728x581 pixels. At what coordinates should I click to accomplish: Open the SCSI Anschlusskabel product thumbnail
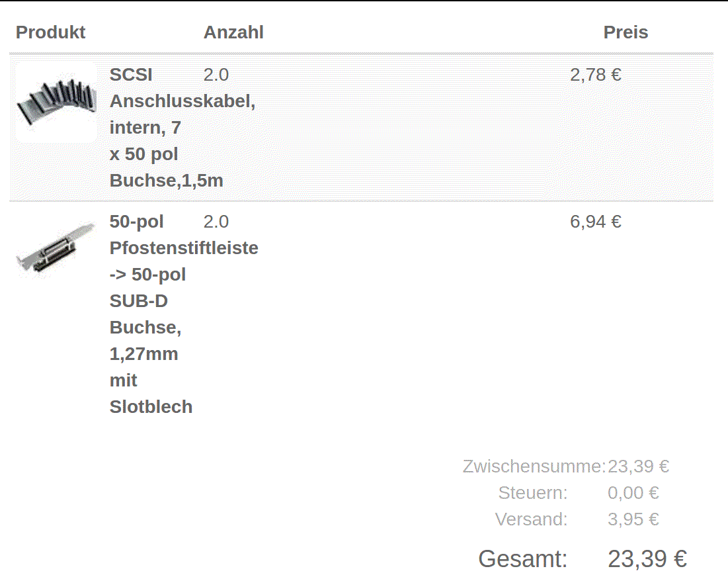click(56, 103)
